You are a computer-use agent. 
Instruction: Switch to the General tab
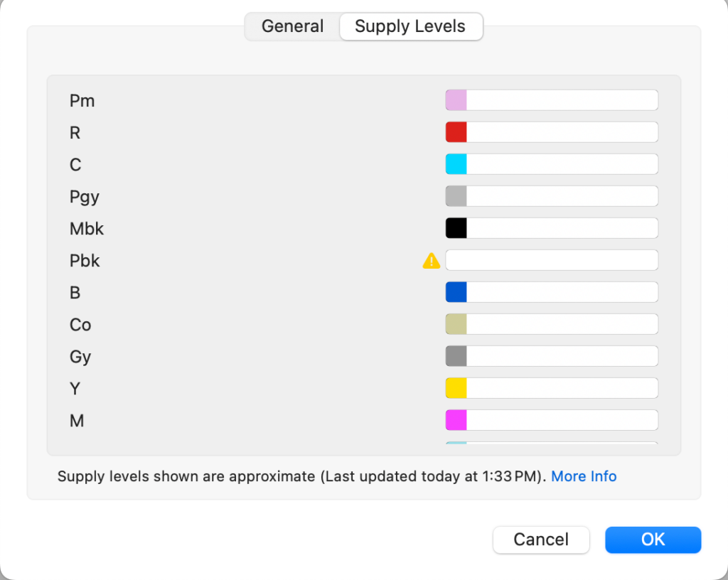[x=291, y=26]
